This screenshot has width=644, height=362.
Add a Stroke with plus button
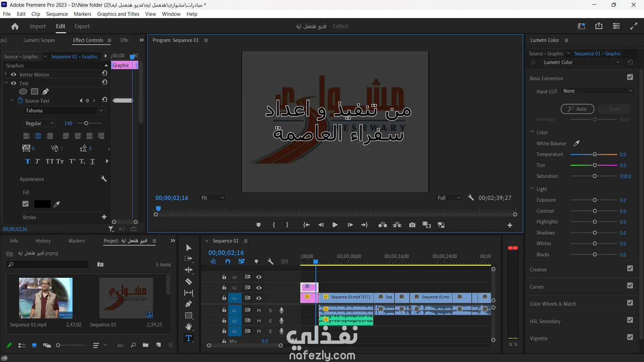104,217
